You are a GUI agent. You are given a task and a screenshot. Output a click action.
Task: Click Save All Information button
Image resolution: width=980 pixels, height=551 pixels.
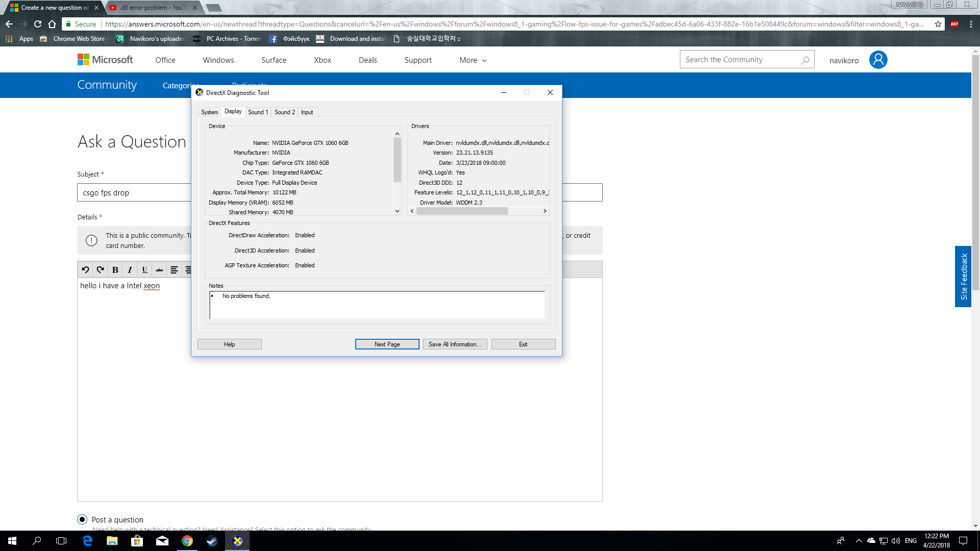[x=455, y=344]
